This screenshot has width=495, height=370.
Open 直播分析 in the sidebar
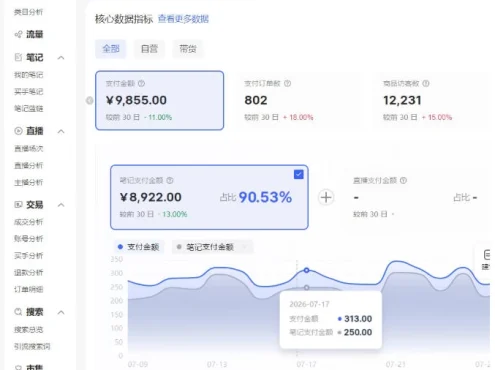28,165
